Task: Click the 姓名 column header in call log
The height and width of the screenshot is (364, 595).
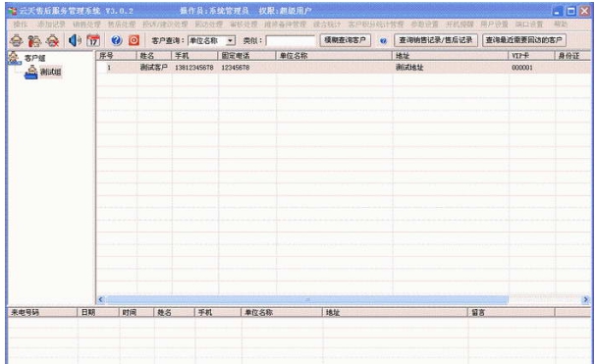Action: coord(175,312)
